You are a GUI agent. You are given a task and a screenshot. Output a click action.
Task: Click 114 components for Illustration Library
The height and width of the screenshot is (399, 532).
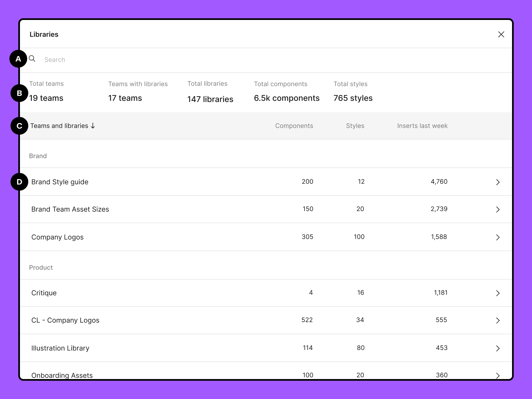click(308, 348)
